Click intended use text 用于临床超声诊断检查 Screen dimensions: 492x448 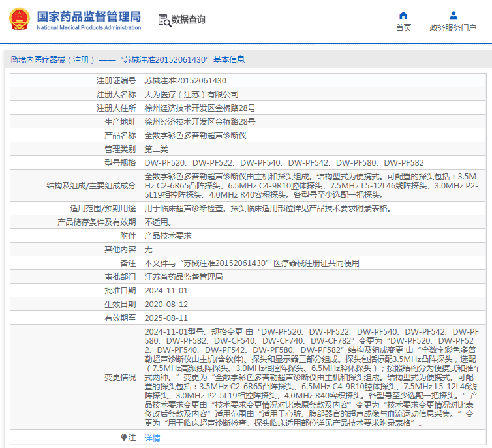[x=268, y=209]
